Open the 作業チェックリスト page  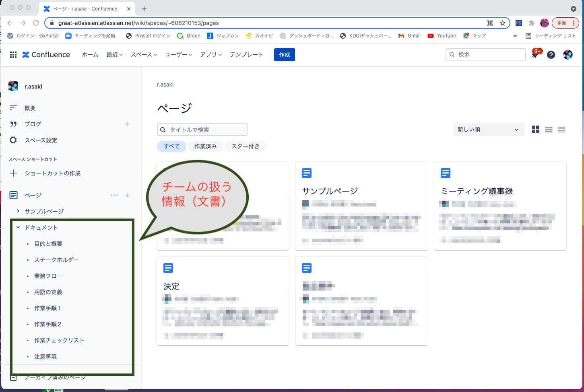pyautogui.click(x=59, y=340)
